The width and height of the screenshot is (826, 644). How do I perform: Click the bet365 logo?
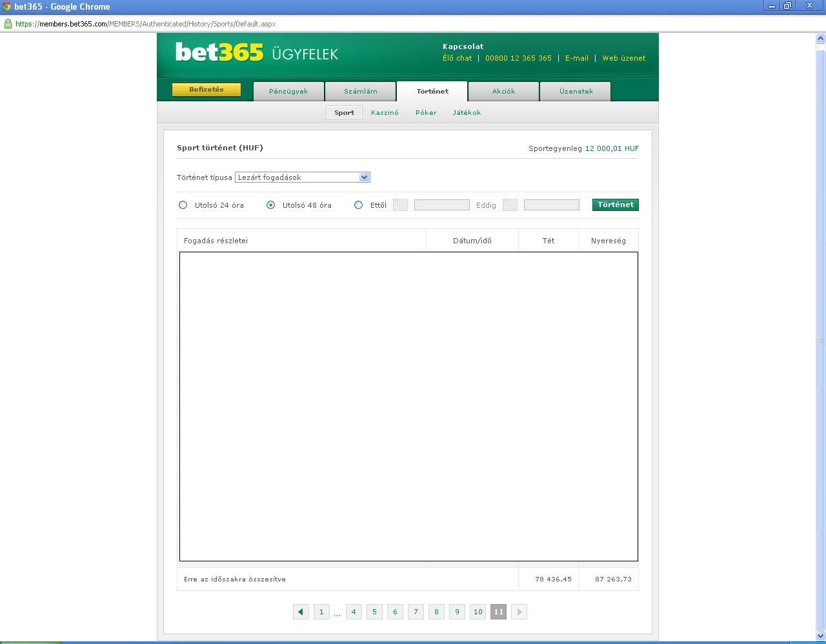coord(219,52)
